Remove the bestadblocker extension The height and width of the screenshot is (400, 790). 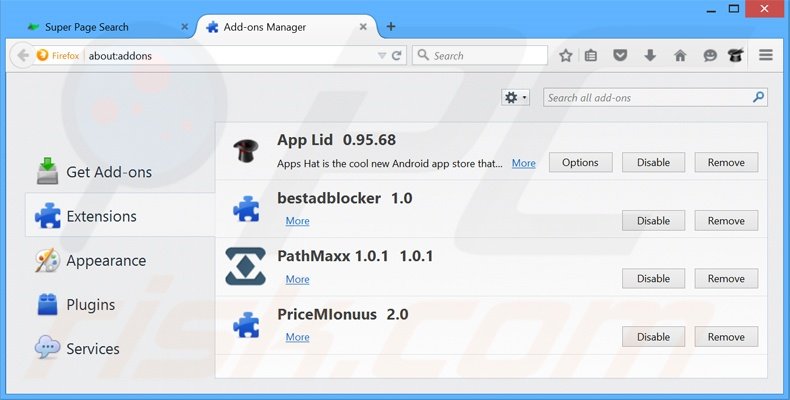click(x=726, y=221)
